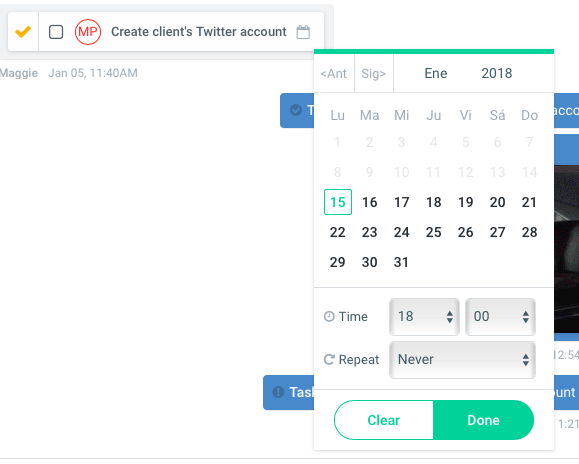
Task: Go to next month with Sig>
Action: [x=374, y=73]
